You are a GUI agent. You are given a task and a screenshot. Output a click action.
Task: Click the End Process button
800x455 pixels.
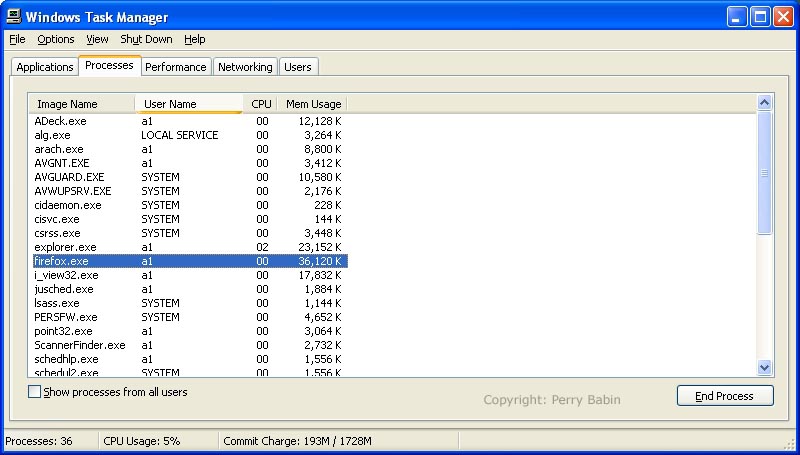coord(725,396)
